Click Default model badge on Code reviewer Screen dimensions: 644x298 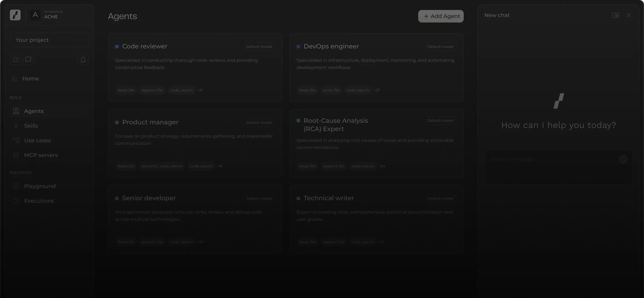tap(259, 47)
